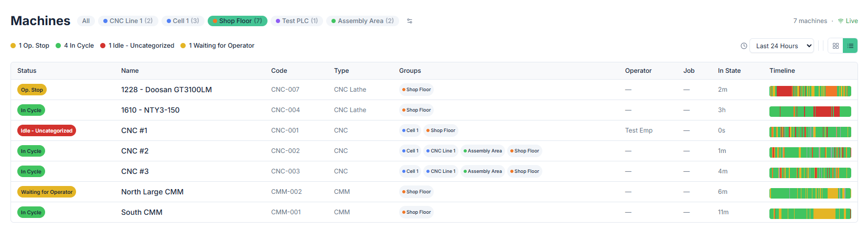Click the CNC #2 timeline bar
The image size is (868, 241).
coord(810,152)
